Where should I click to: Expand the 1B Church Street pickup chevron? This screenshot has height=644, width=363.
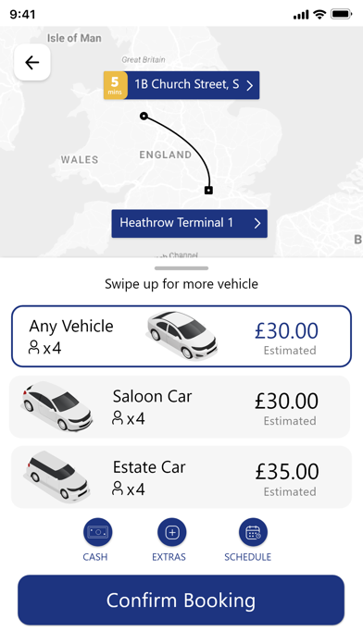click(249, 85)
